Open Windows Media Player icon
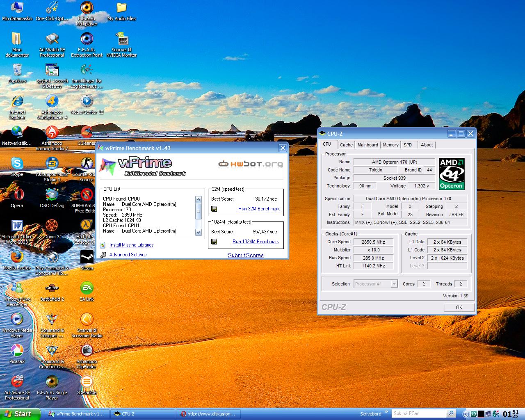 tap(17, 320)
